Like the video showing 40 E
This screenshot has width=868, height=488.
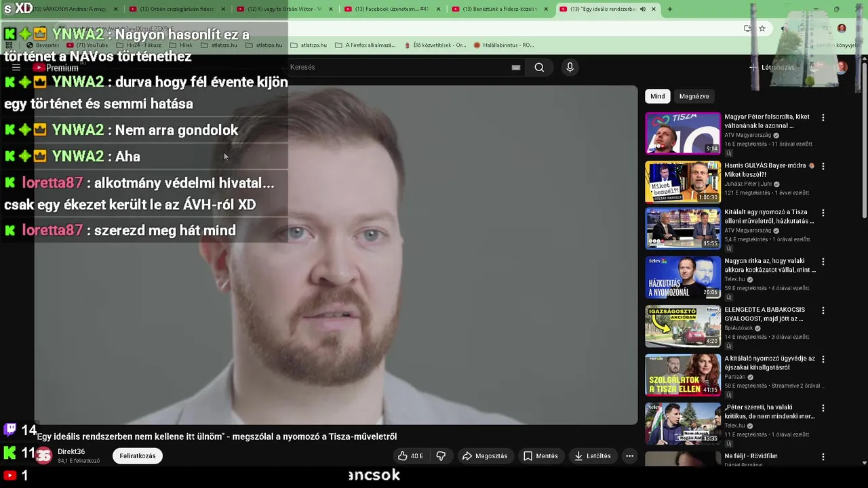coord(411,456)
